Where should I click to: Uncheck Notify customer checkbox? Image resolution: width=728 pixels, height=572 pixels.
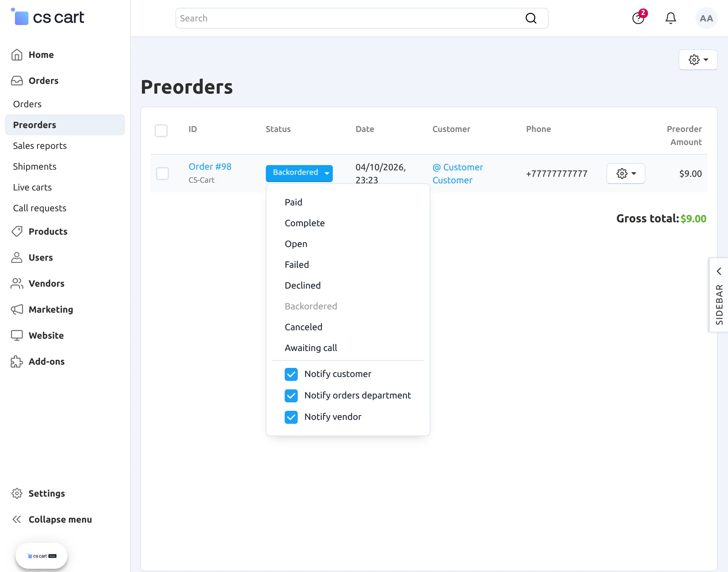pos(291,374)
